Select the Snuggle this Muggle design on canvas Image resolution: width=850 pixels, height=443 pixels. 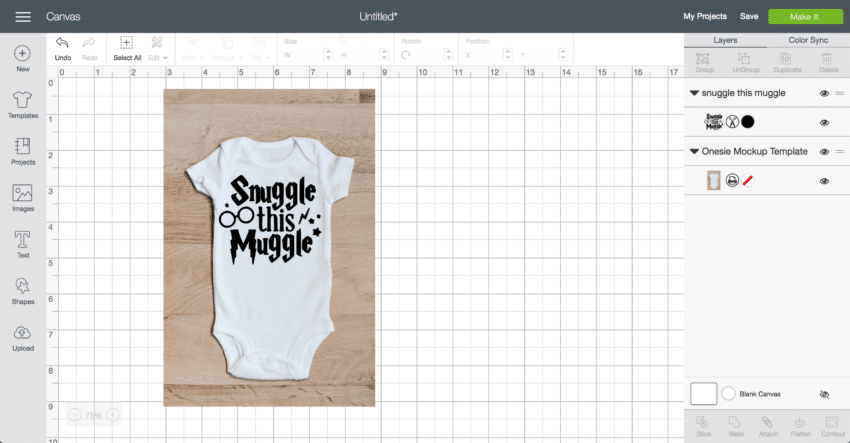point(271,219)
